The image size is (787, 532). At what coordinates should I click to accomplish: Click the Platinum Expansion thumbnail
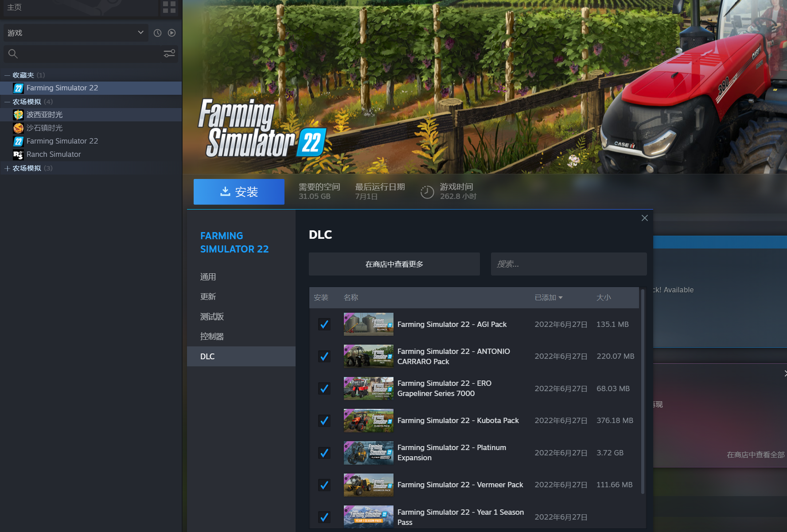(369, 453)
